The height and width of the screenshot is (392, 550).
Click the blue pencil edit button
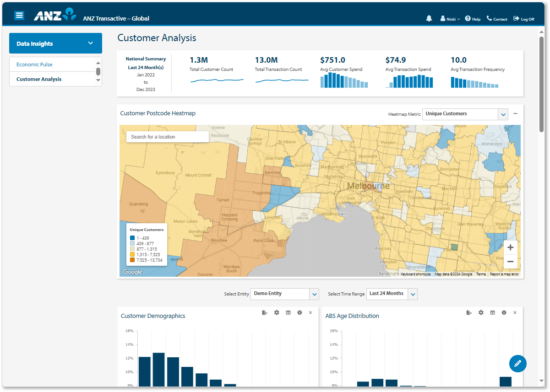tap(517, 364)
